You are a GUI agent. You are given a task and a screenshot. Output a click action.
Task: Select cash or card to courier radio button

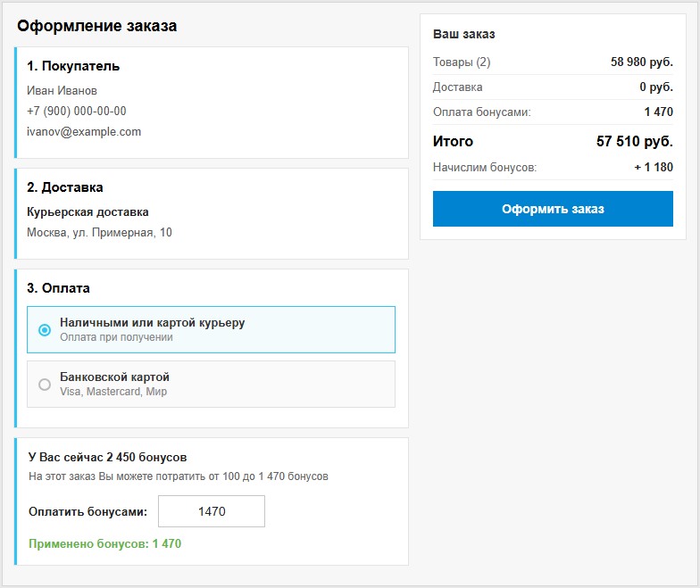(45, 330)
